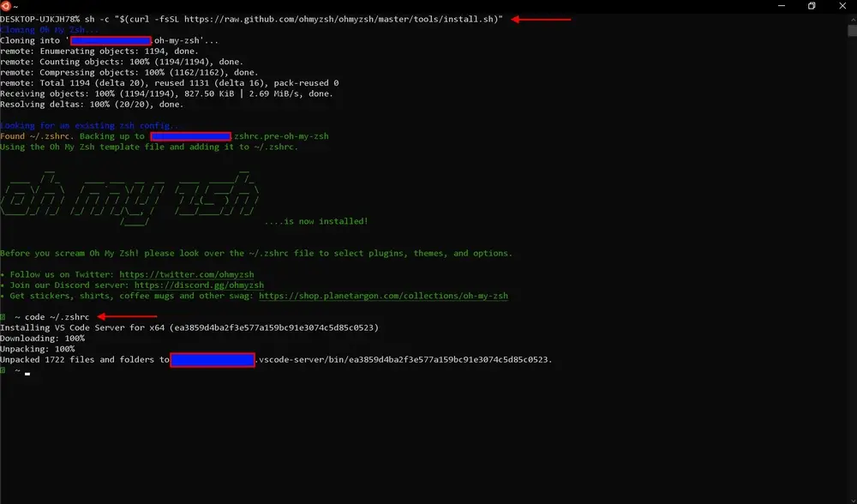The width and height of the screenshot is (857, 504).
Task: Click the 'Downloading: 100%' line
Action: click(42, 339)
